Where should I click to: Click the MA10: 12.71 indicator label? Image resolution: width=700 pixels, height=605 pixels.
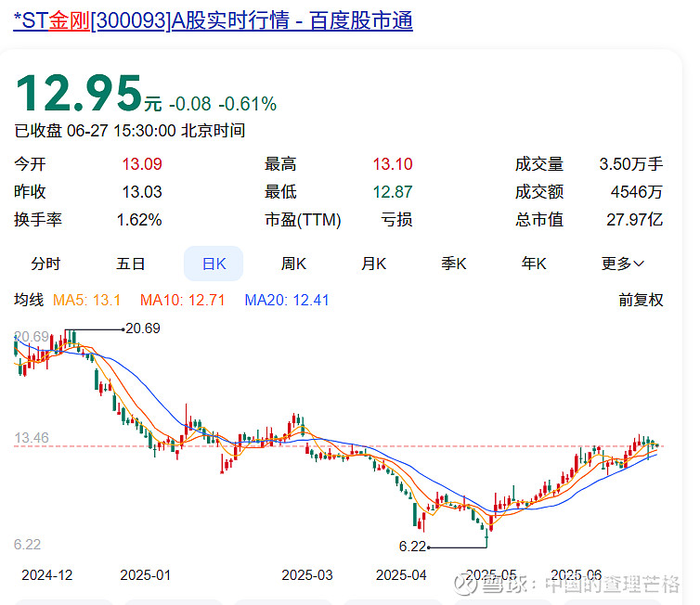coord(183,300)
